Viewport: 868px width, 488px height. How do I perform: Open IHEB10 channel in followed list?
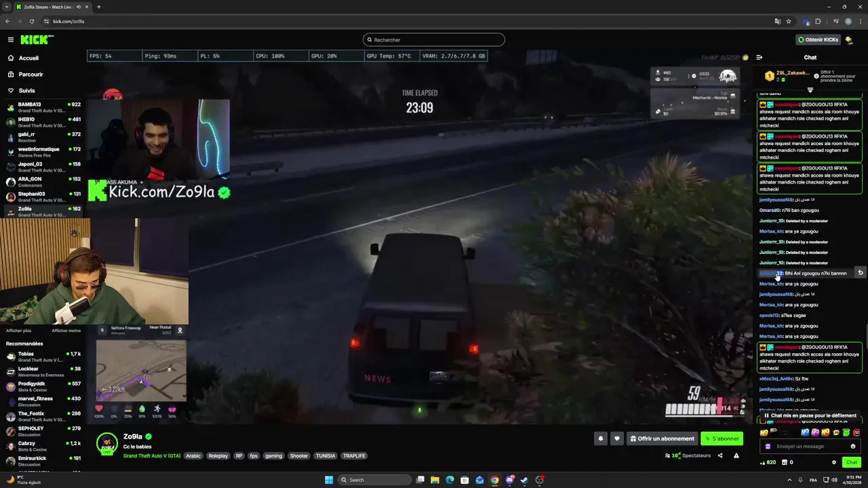pyautogui.click(x=43, y=121)
